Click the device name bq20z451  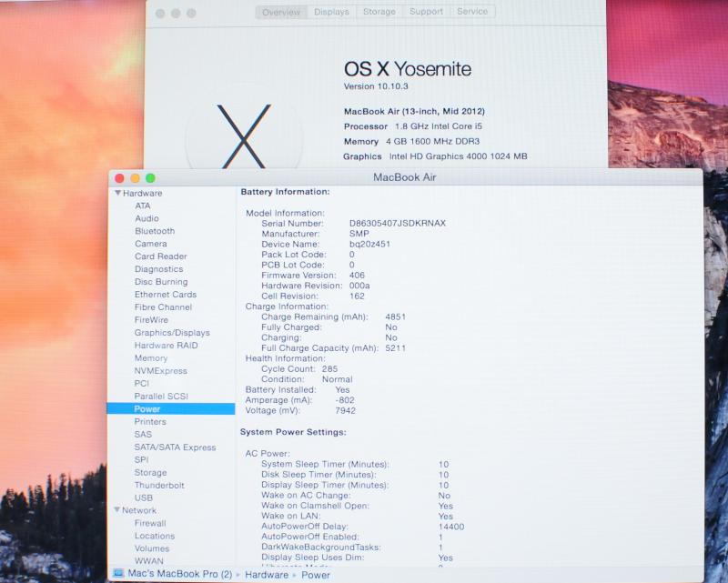coord(369,244)
